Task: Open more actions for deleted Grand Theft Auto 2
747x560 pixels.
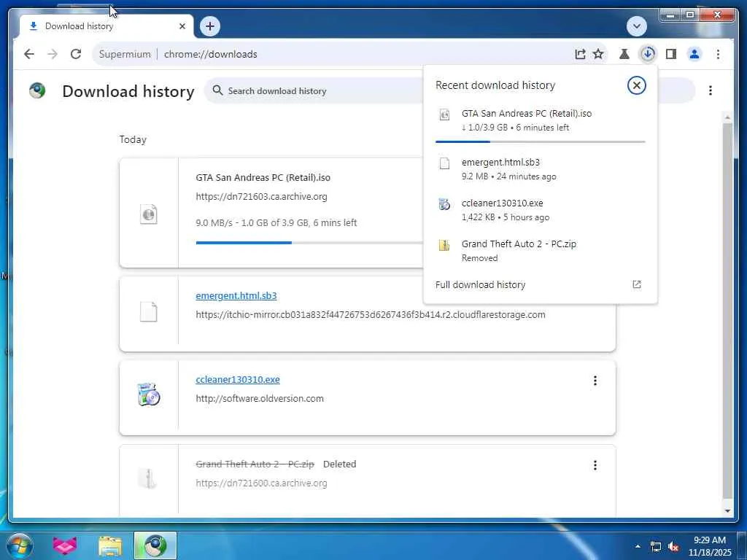Action: click(595, 465)
